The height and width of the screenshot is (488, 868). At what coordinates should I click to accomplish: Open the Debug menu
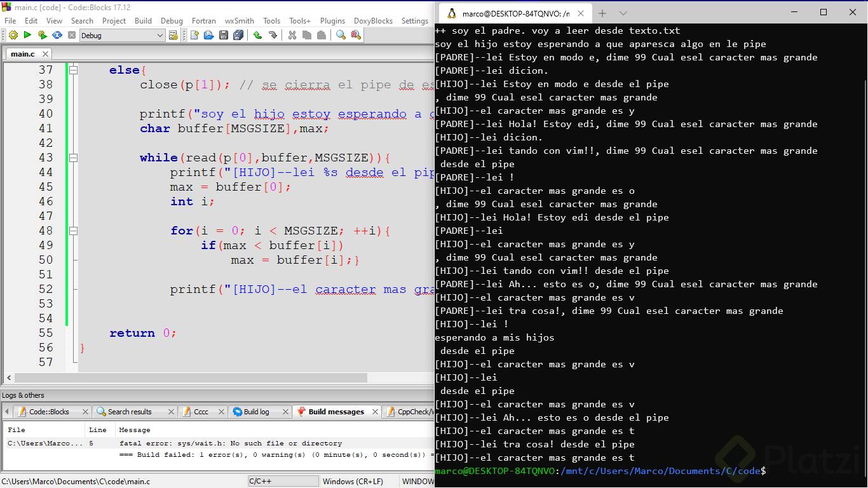(172, 21)
